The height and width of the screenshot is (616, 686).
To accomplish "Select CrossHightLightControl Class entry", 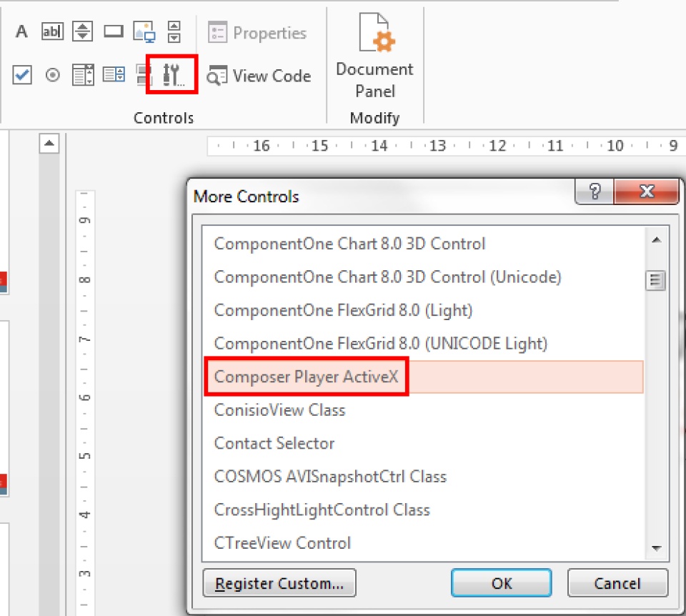I will pos(423,510).
